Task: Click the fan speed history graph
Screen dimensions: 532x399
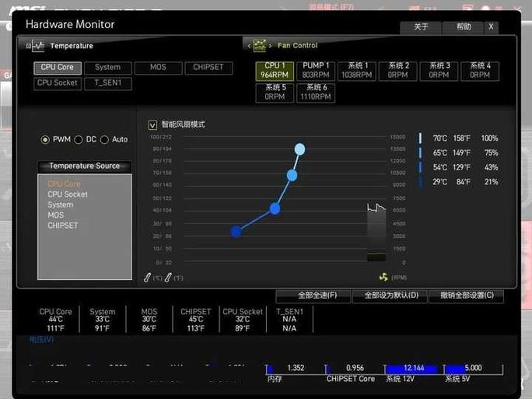Action: 376,232
